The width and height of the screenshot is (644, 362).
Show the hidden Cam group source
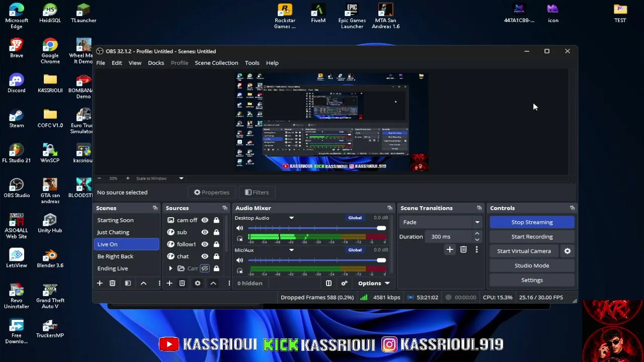pyautogui.click(x=205, y=268)
